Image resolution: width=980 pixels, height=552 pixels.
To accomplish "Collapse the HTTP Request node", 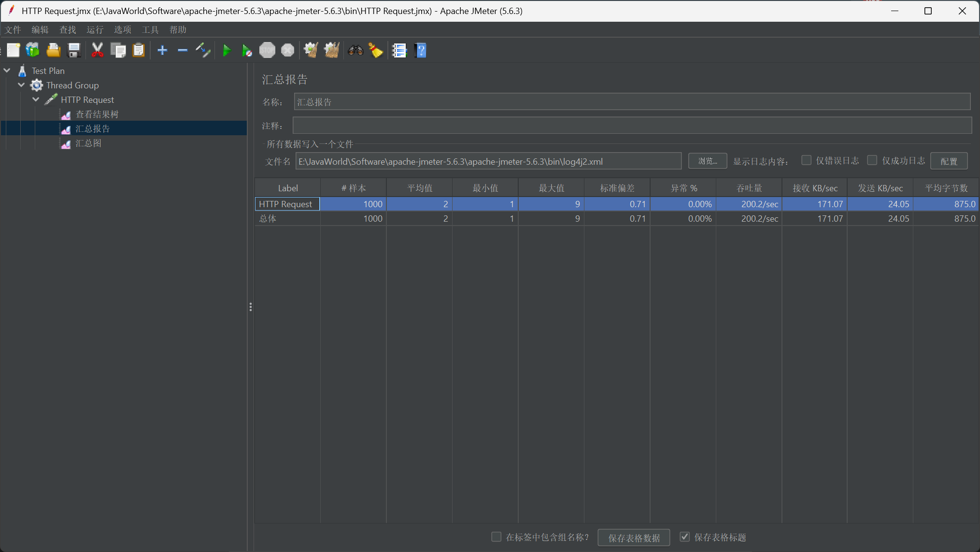I will point(36,99).
